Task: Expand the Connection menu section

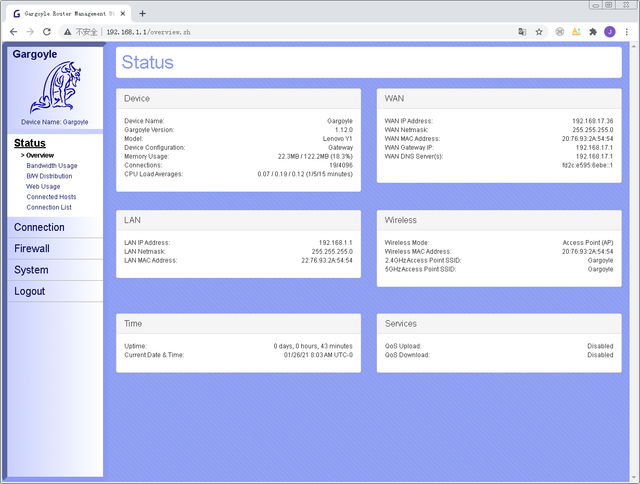Action: 39,227
